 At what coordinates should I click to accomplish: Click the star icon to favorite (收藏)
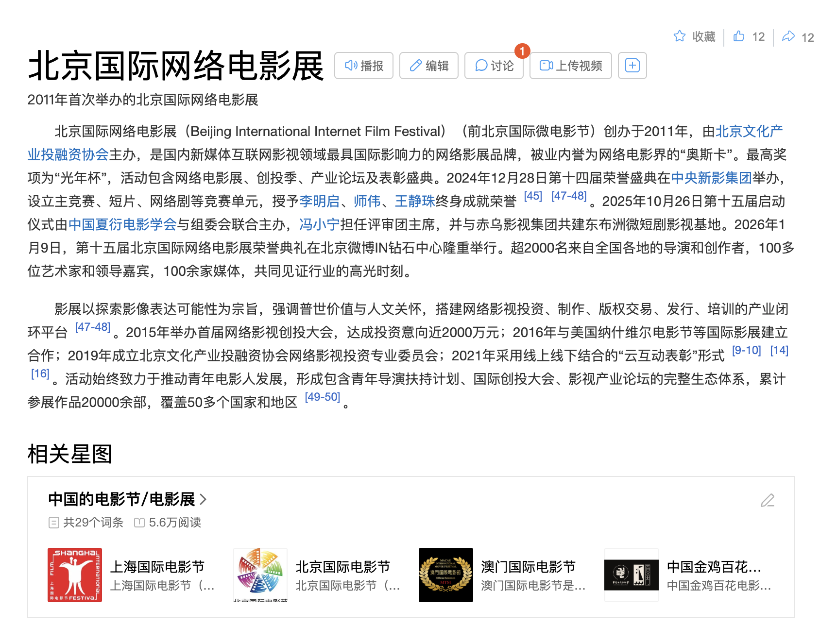[x=680, y=36]
